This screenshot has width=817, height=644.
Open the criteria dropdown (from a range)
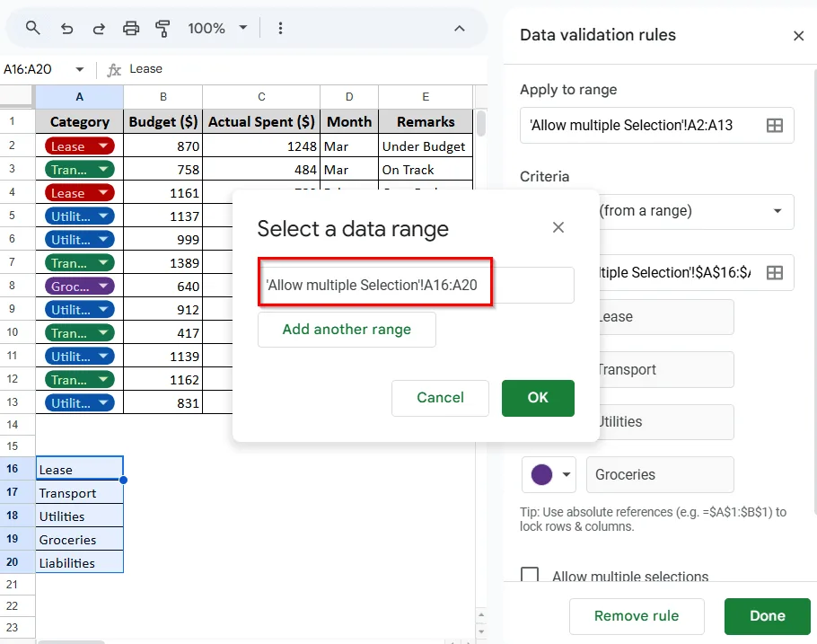(696, 211)
